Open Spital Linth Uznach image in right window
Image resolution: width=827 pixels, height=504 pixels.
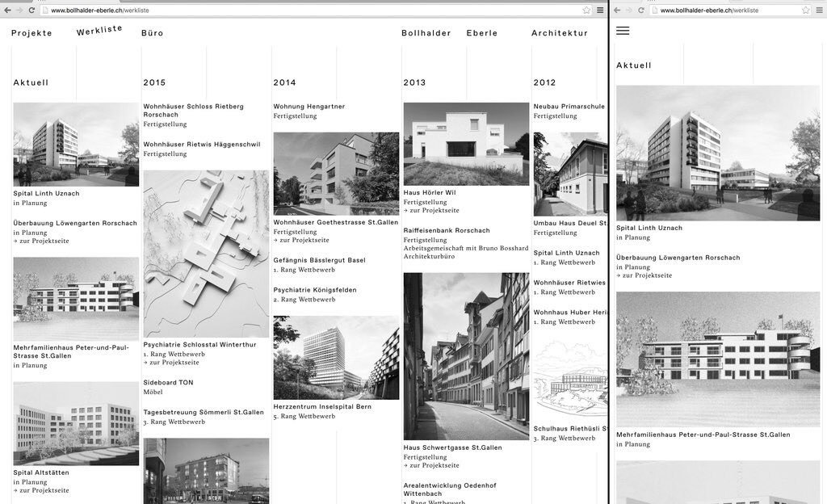tap(718, 153)
